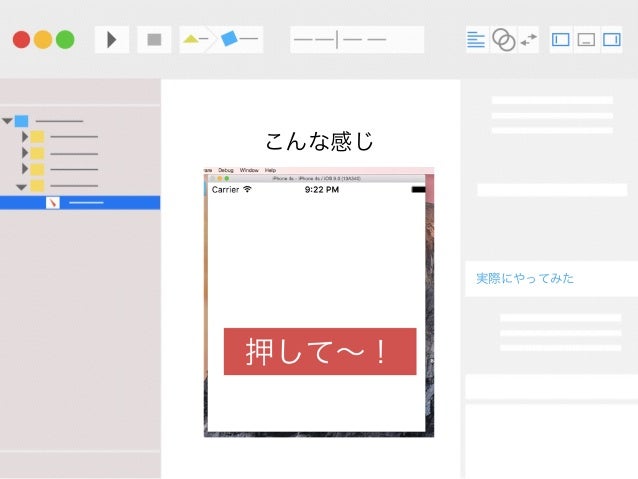Click the green window zoom button

[65, 39]
